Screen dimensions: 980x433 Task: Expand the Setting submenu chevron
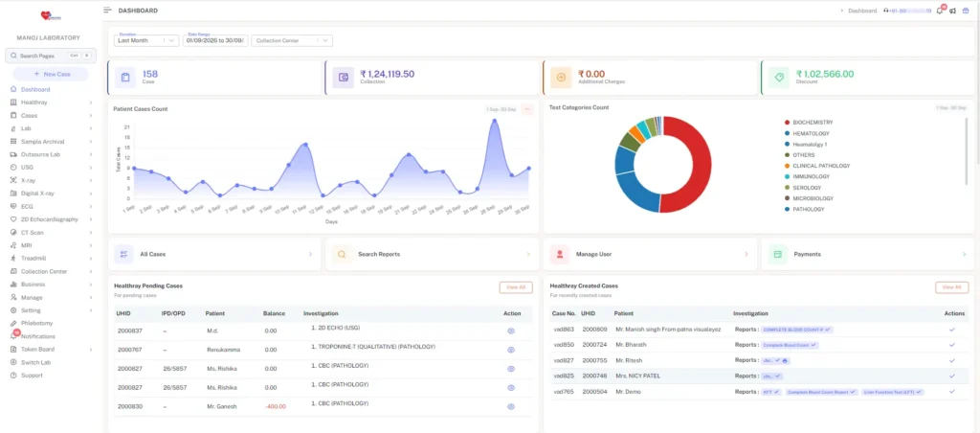(91, 310)
